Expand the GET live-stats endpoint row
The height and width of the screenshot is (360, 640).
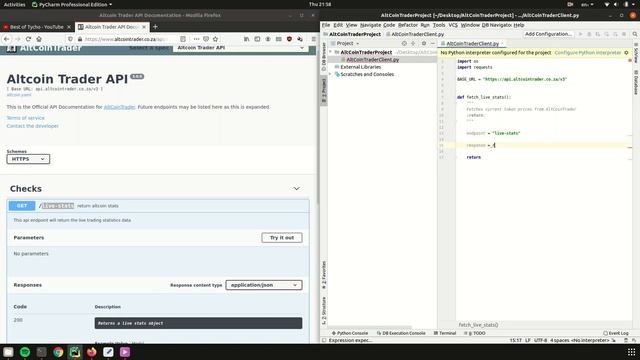pyautogui.click(x=158, y=206)
